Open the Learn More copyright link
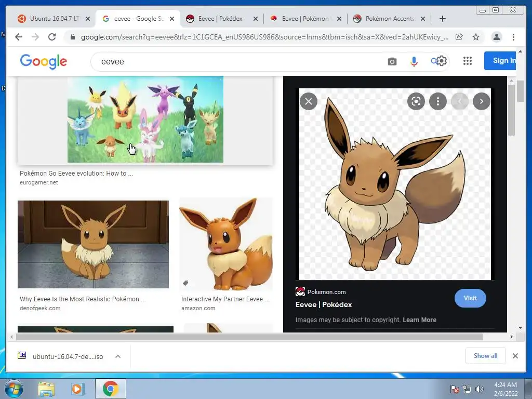This screenshot has width=532, height=399. [x=419, y=320]
